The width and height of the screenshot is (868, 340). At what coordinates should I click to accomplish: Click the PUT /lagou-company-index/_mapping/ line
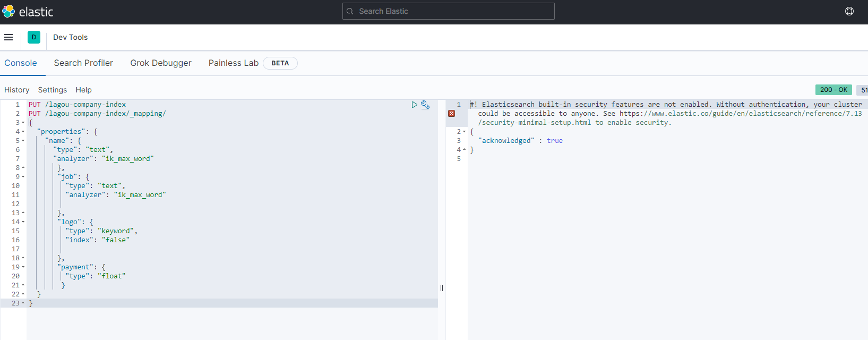tap(97, 114)
